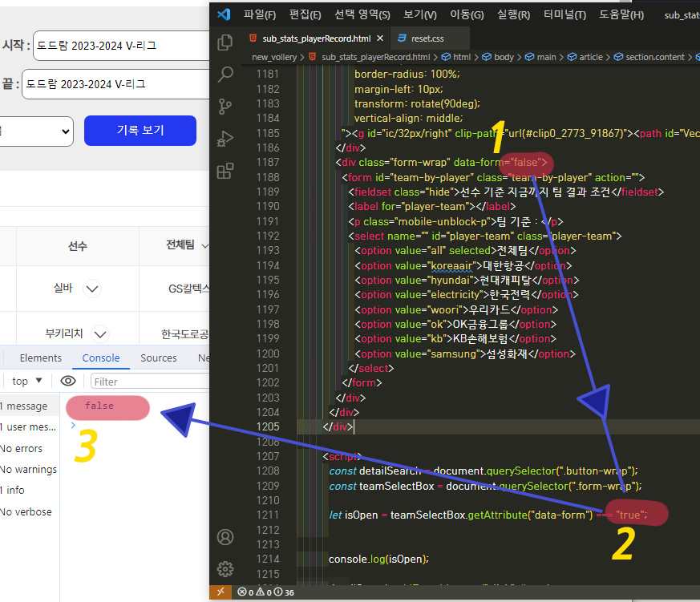The width and height of the screenshot is (700, 602).
Task: Click line number 1211 in the editor
Action: point(267,515)
